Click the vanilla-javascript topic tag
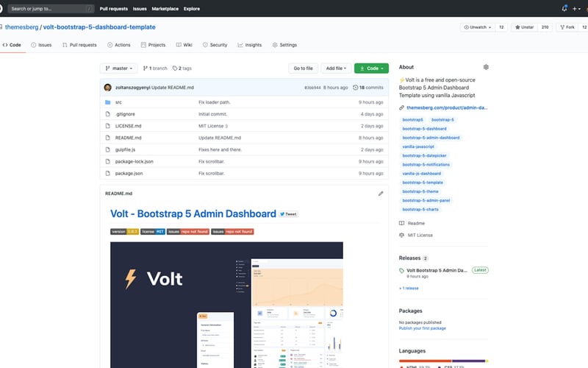The image size is (588, 368). pyautogui.click(x=418, y=146)
